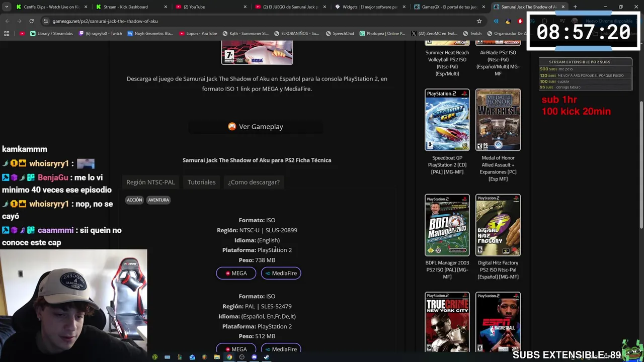Close the Ceniffe Clips tab

(86, 7)
